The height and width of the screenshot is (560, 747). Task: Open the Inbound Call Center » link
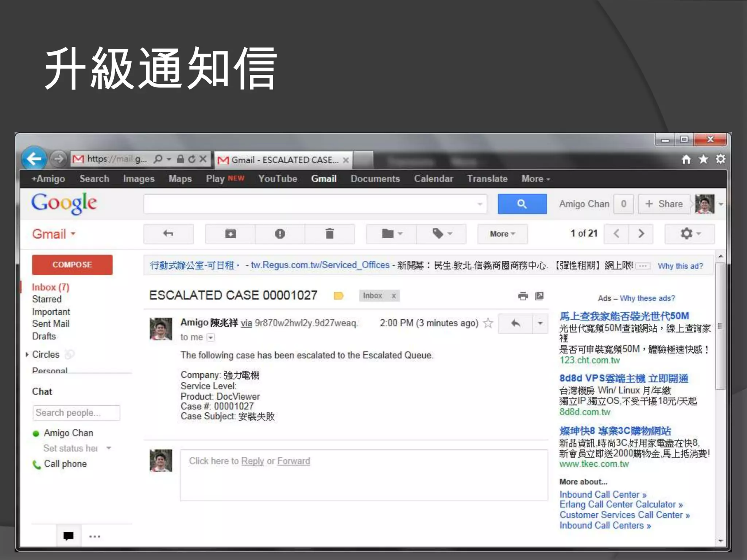[x=603, y=495]
